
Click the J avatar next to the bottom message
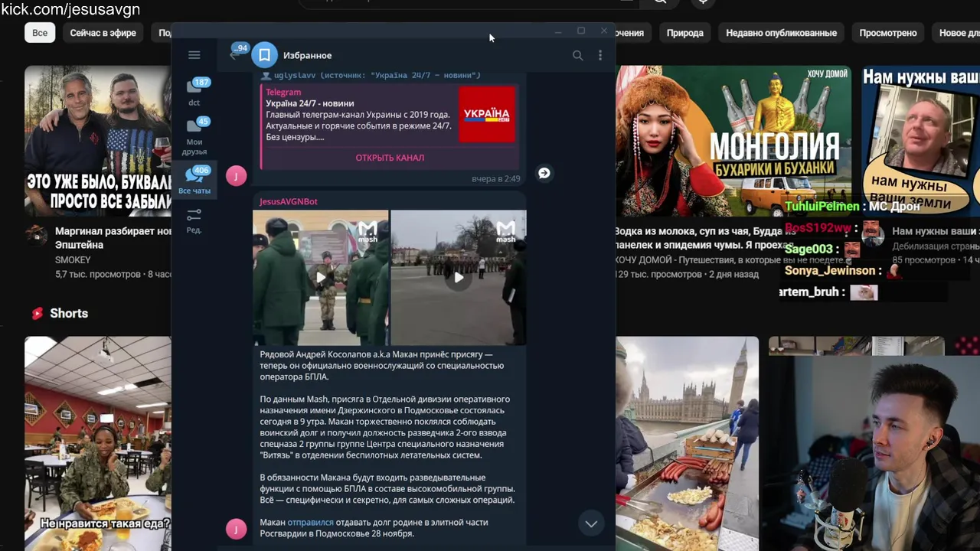click(236, 529)
